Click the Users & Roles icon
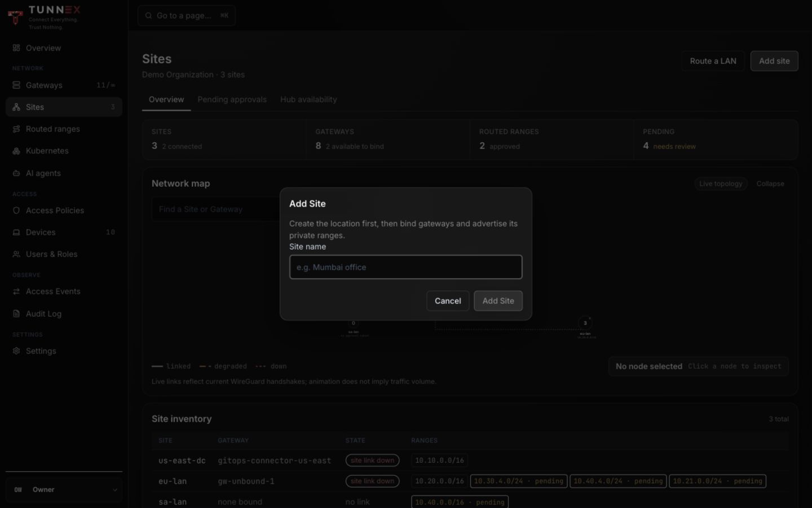This screenshot has width=812, height=508. click(16, 255)
